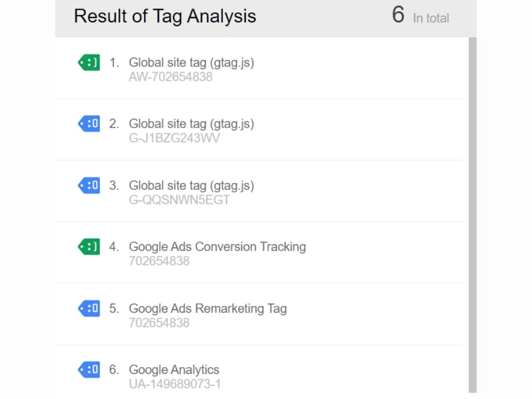Select the G-J1BZG243WV identifier text
The image size is (532, 399).
[179, 138]
